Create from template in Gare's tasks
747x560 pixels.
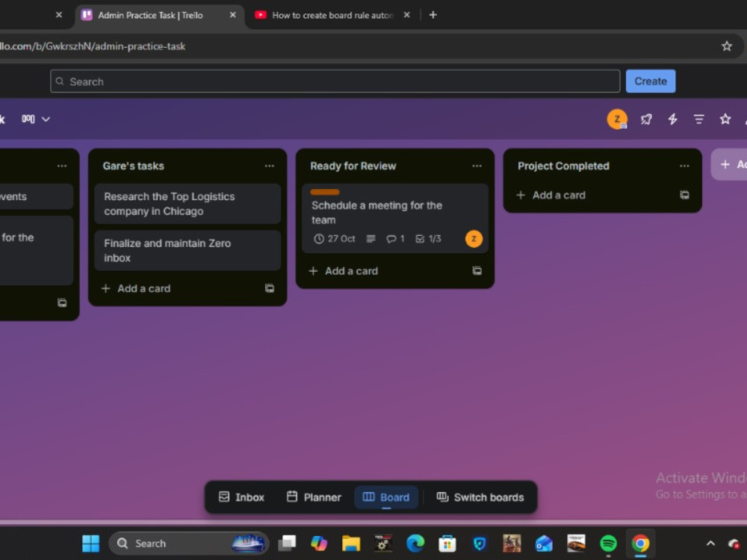click(269, 288)
